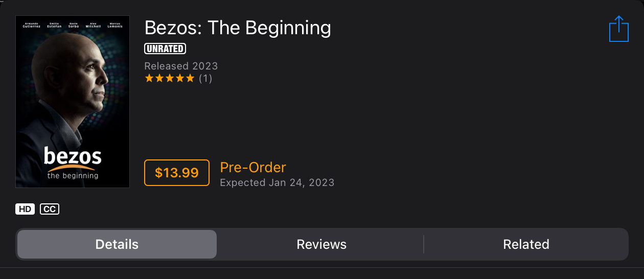This screenshot has width=644, height=279.
Task: Switch to the Related tab
Action: tap(526, 244)
